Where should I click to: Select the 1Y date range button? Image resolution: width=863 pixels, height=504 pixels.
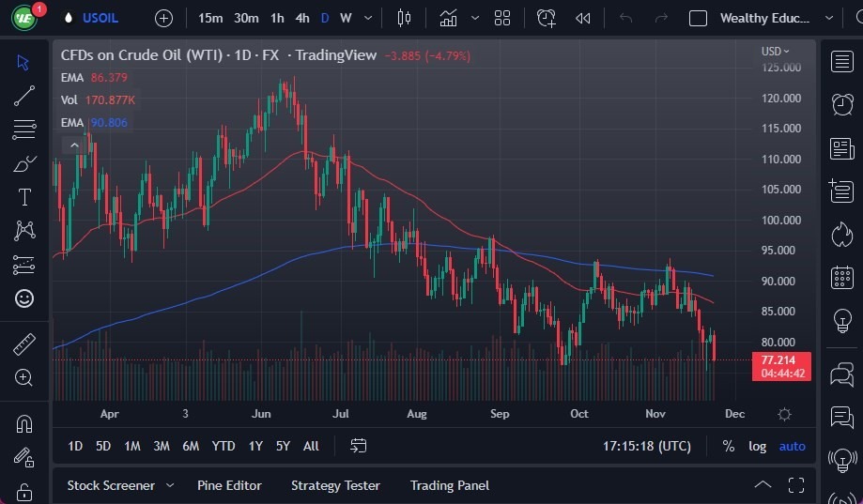coord(255,446)
